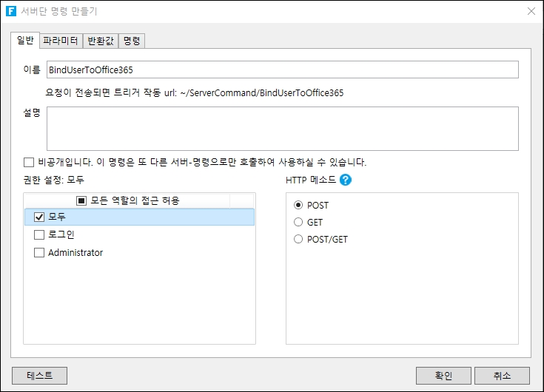
Task: Go to the 명령 tab
Action: click(x=132, y=41)
